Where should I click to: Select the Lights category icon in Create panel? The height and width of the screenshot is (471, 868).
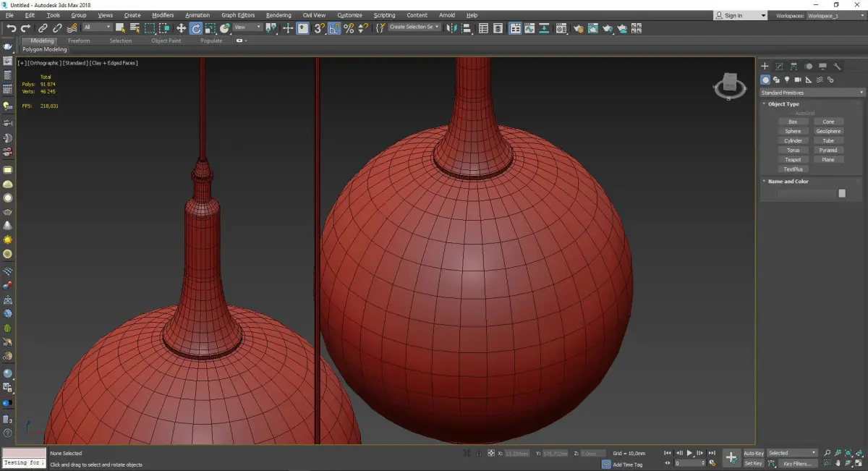(x=787, y=80)
